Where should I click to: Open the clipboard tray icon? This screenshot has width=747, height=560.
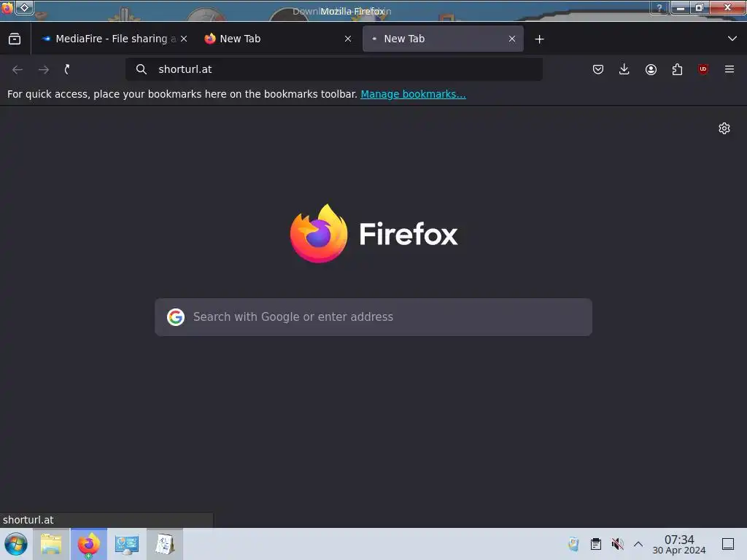595,544
